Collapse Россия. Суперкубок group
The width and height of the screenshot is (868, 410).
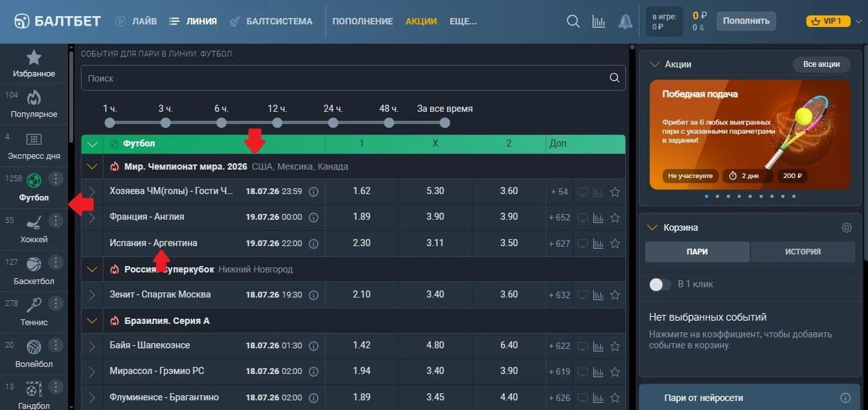point(92,269)
